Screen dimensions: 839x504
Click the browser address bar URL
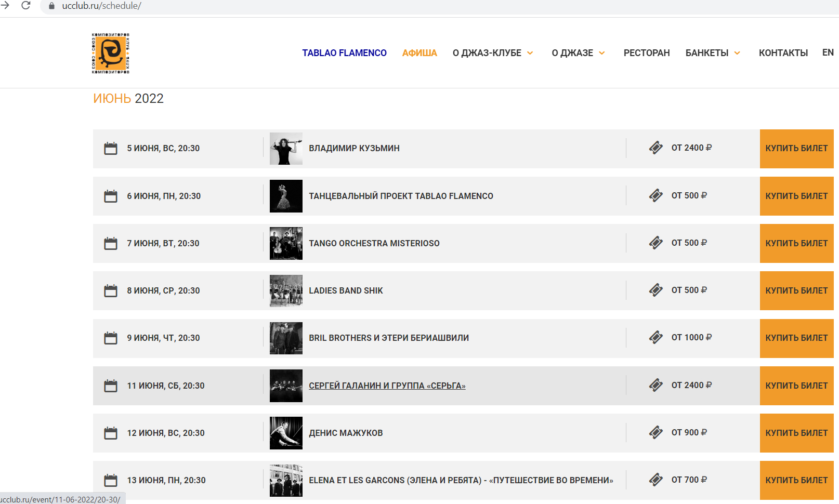pos(101,6)
